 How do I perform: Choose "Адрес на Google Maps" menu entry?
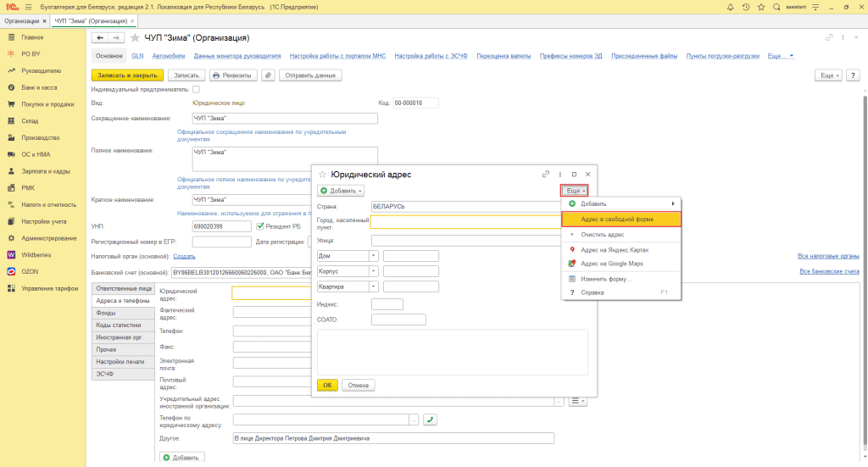click(x=611, y=264)
